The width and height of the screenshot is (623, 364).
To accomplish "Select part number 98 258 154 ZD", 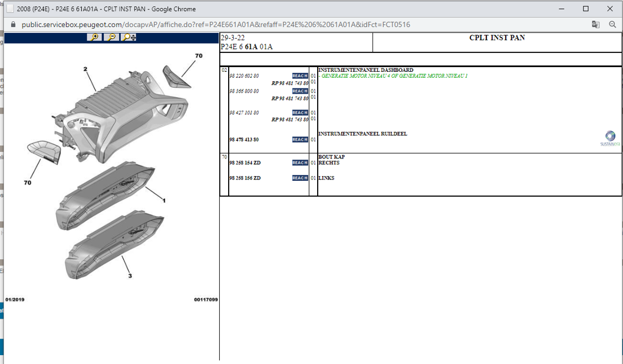I will coord(245,163).
